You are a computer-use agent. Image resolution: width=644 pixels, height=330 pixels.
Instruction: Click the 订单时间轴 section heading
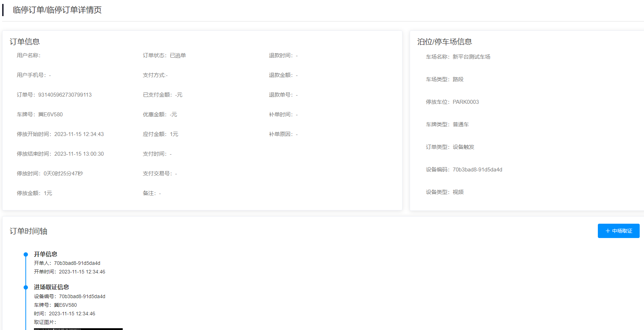click(x=28, y=231)
